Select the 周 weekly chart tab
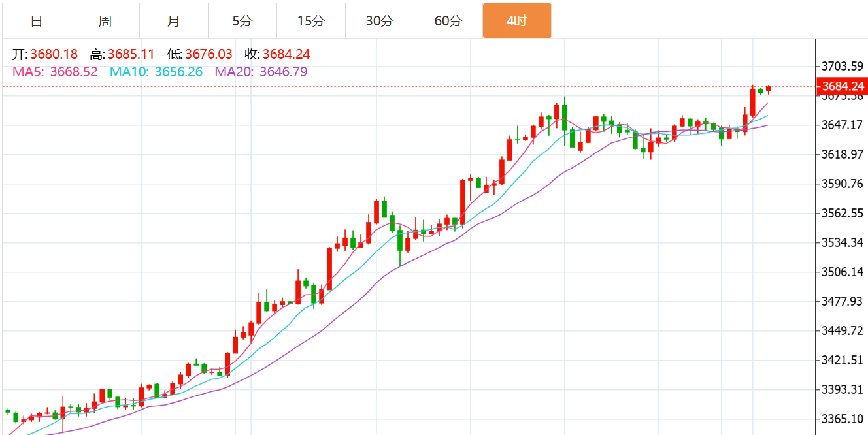This screenshot has height=435, width=868. [x=105, y=21]
